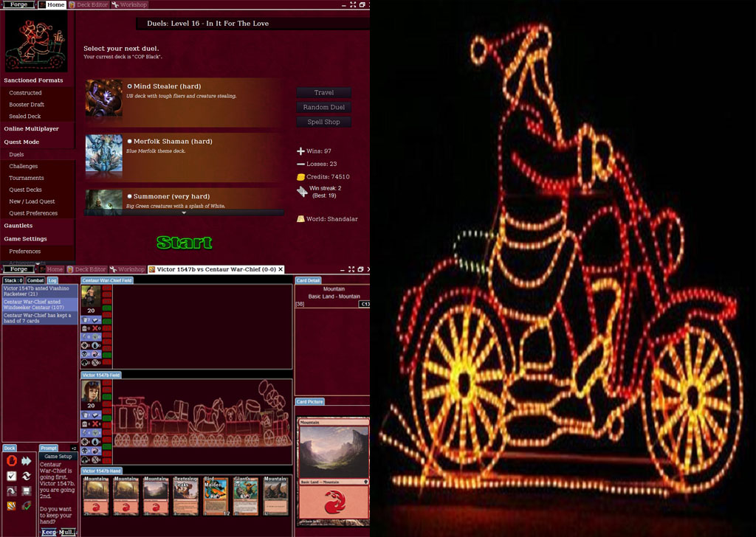
Task: Click the World: Shandalar map icon
Action: [300, 219]
